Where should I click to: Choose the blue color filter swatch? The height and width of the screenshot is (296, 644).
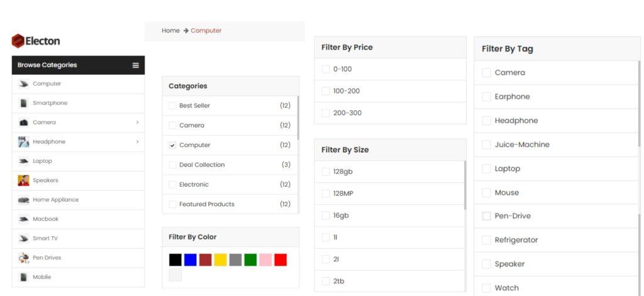coord(190,260)
